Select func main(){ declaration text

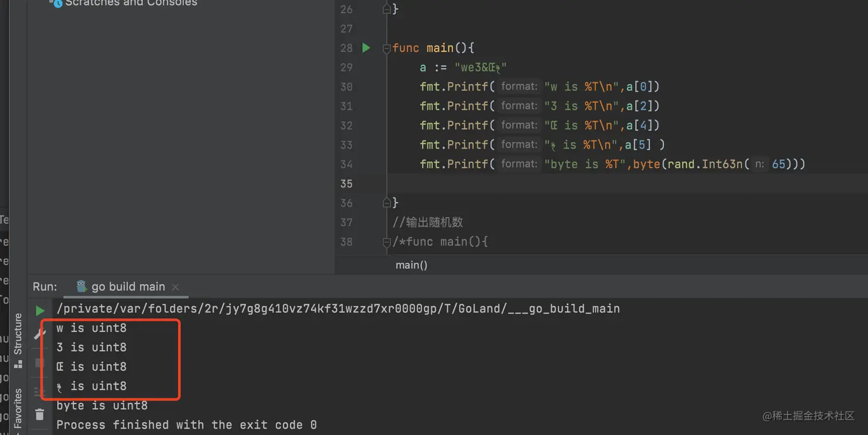point(433,48)
